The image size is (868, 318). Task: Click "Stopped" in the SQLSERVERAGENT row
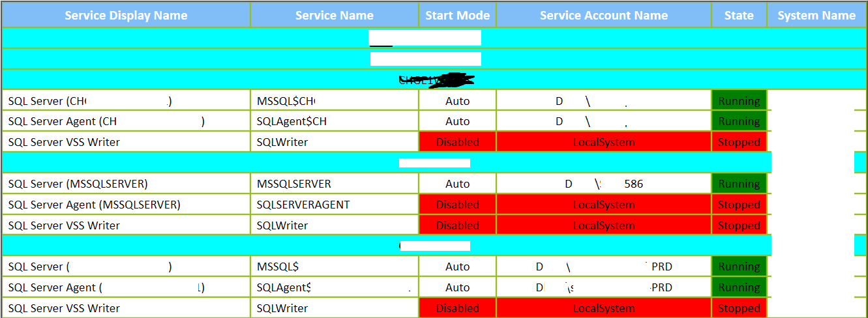[739, 205]
